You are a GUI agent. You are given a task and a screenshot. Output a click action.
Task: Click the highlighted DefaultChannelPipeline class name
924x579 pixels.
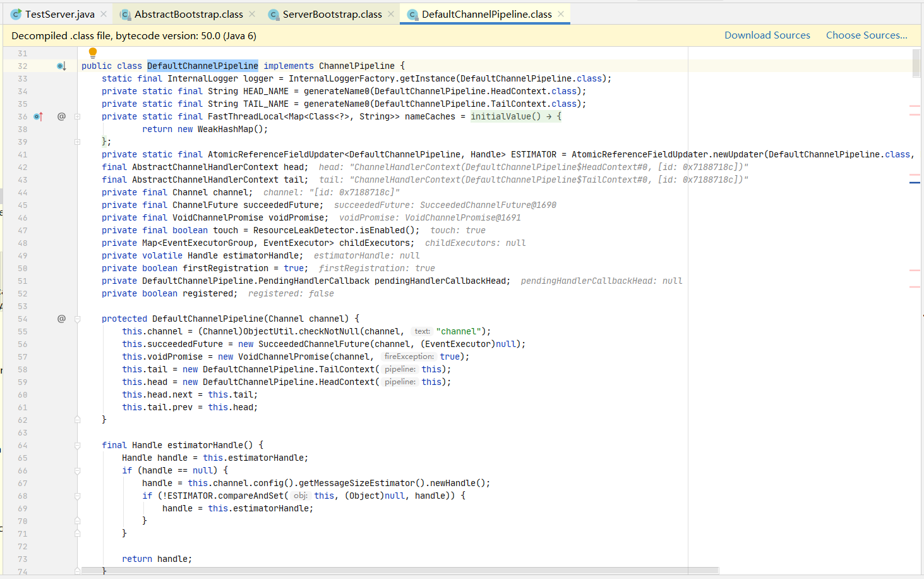tap(203, 66)
